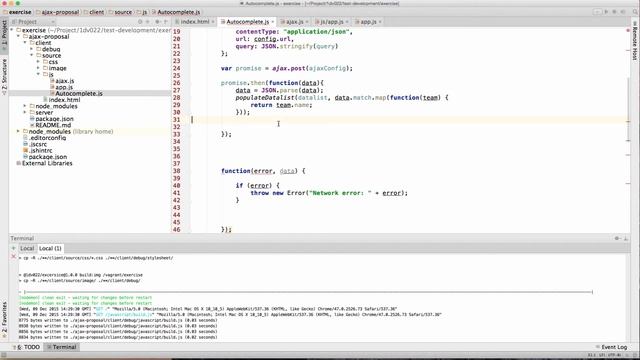Switch to js/app.js editor tab
640x360 pixels.
pyautogui.click(x=331, y=22)
